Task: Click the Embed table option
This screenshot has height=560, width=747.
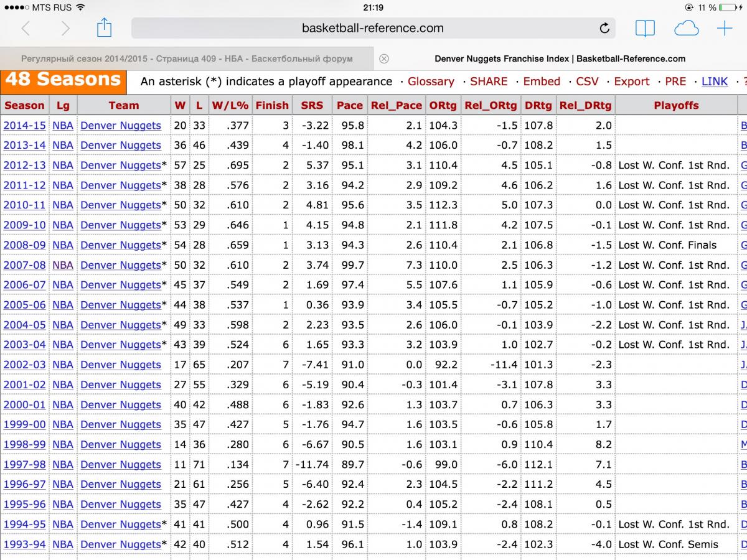Action: (542, 82)
